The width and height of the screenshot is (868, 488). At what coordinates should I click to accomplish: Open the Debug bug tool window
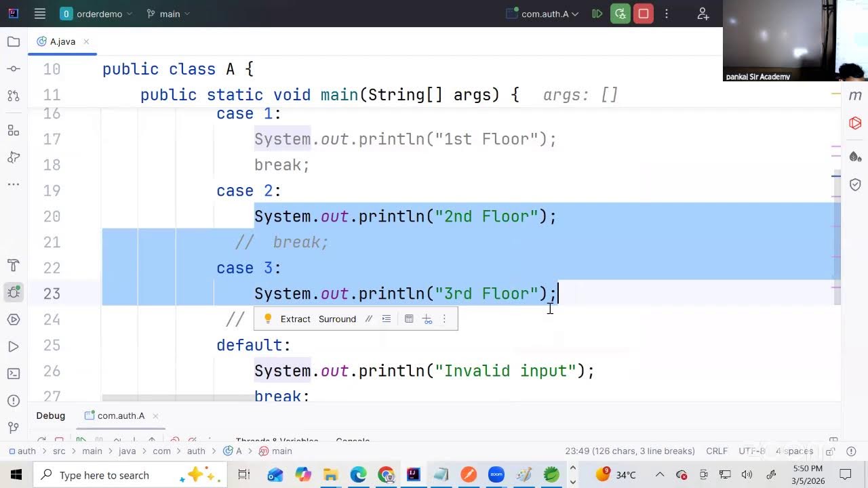14,292
